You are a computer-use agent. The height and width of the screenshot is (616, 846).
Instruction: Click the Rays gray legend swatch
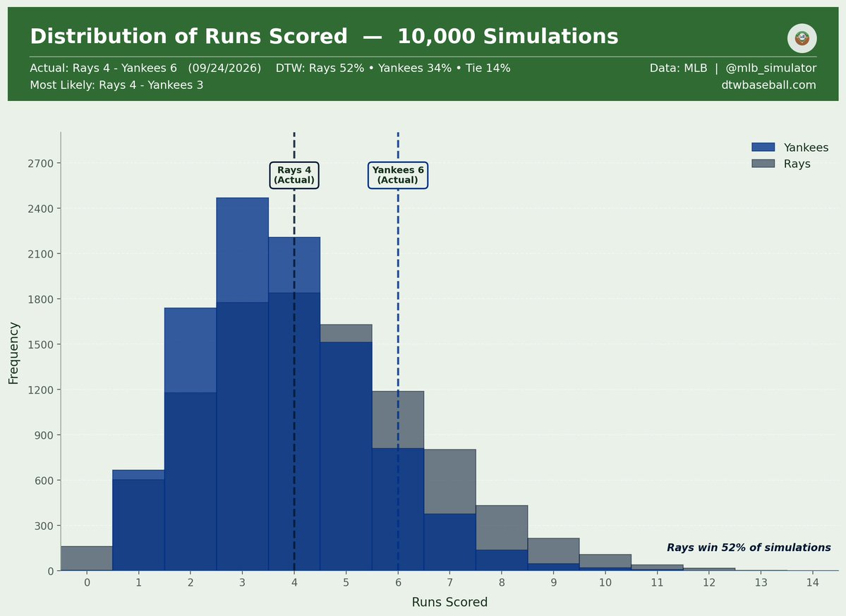point(763,164)
